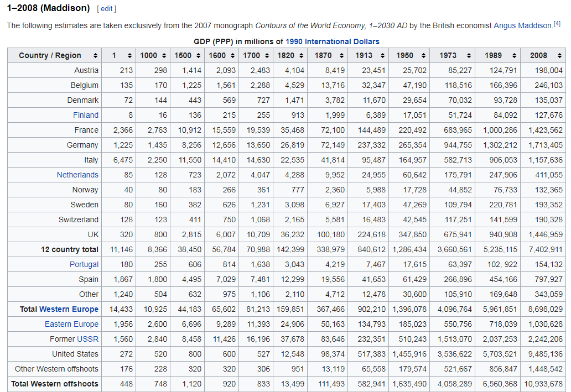
Task: Click Austria's 2008 value 198,004
Action: [549, 70]
